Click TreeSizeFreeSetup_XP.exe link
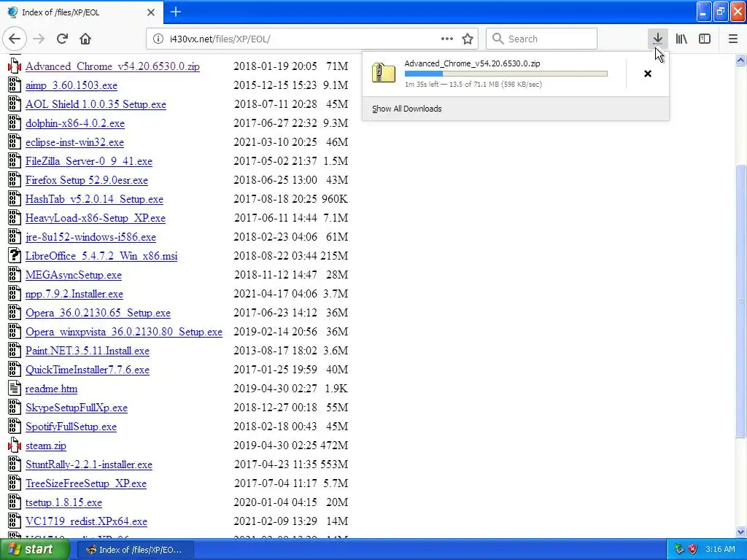 86,483
